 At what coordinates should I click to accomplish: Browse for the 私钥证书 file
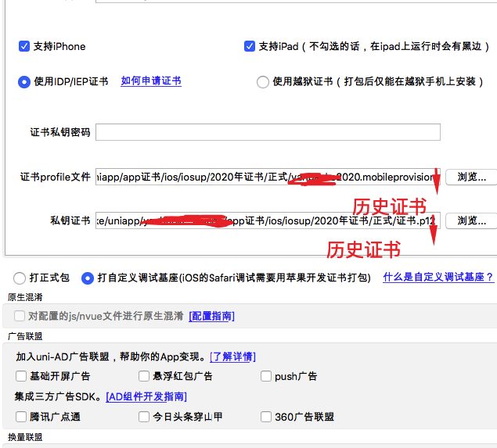coord(471,220)
